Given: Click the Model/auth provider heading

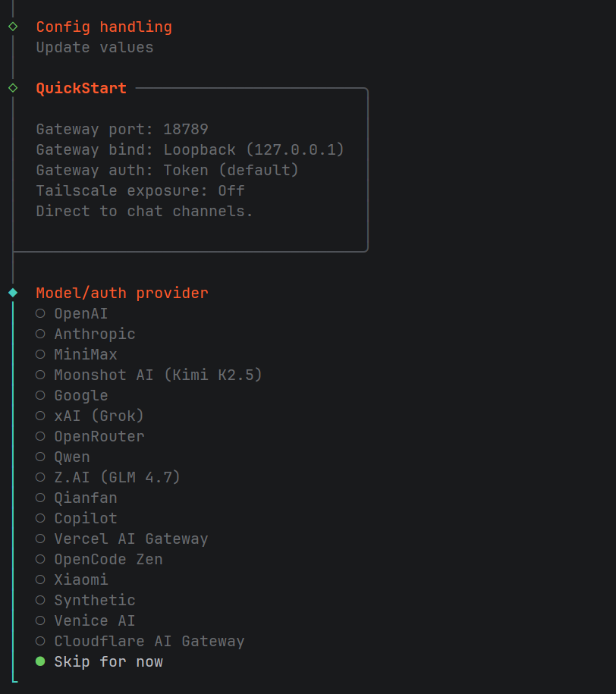Looking at the screenshot, I should click(x=122, y=293).
